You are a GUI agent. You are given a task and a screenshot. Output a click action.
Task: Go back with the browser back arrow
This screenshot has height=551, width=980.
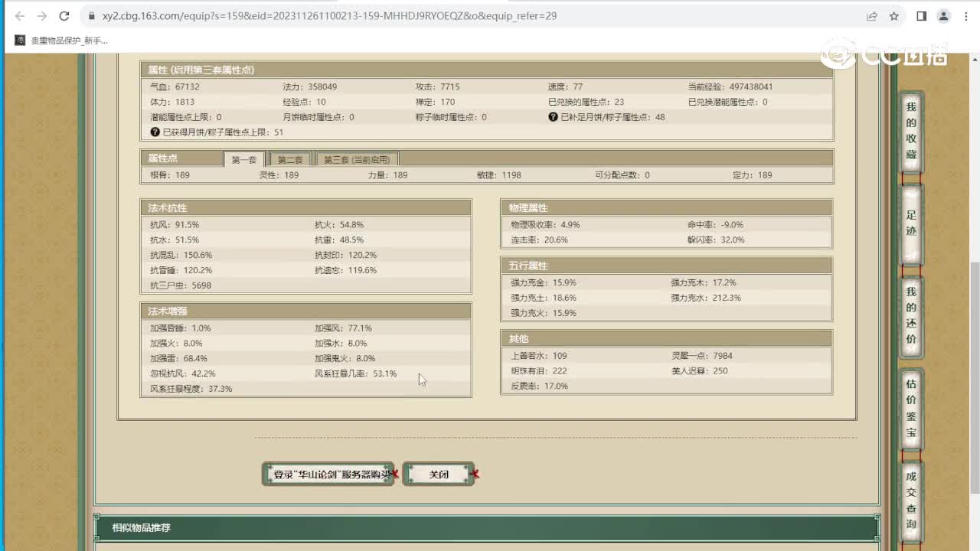pos(20,15)
